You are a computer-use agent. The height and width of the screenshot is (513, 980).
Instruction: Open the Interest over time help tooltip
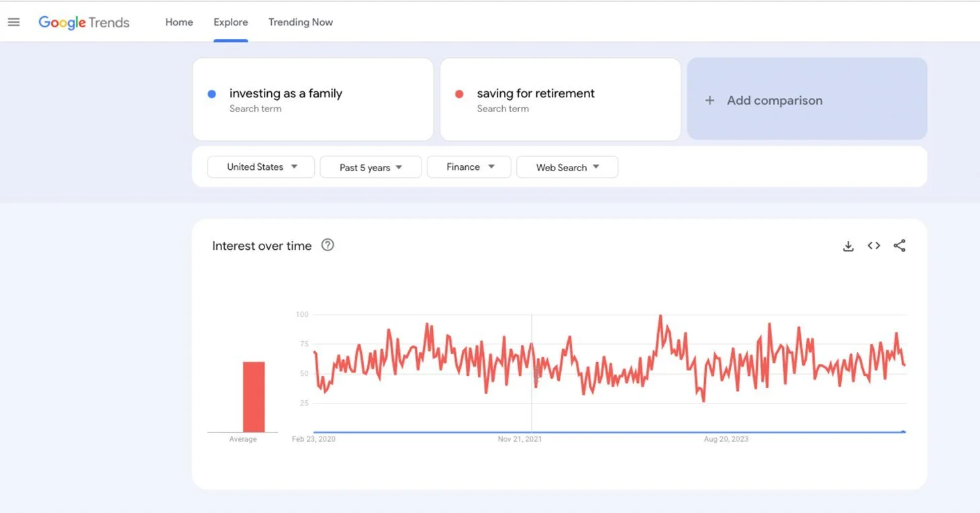coord(327,245)
